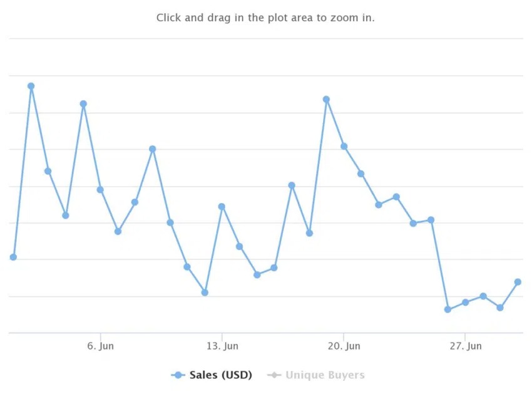Image resolution: width=532 pixels, height=399 pixels.
Task: Select the first data point on the line
Action: 13,257
